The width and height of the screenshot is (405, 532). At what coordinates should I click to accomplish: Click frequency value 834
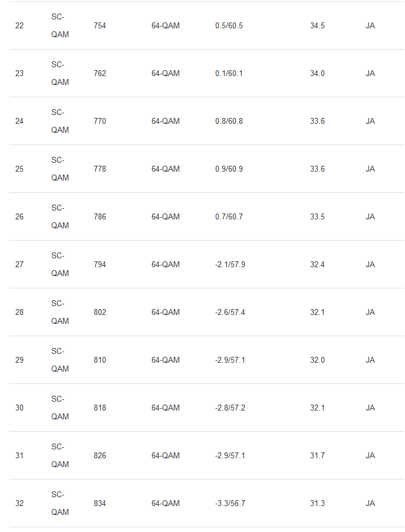pyautogui.click(x=100, y=504)
